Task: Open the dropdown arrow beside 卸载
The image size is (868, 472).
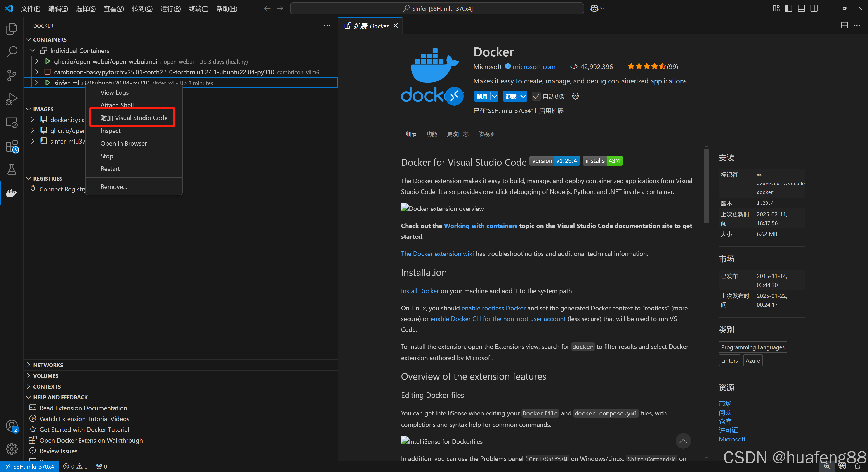Action: click(x=523, y=96)
